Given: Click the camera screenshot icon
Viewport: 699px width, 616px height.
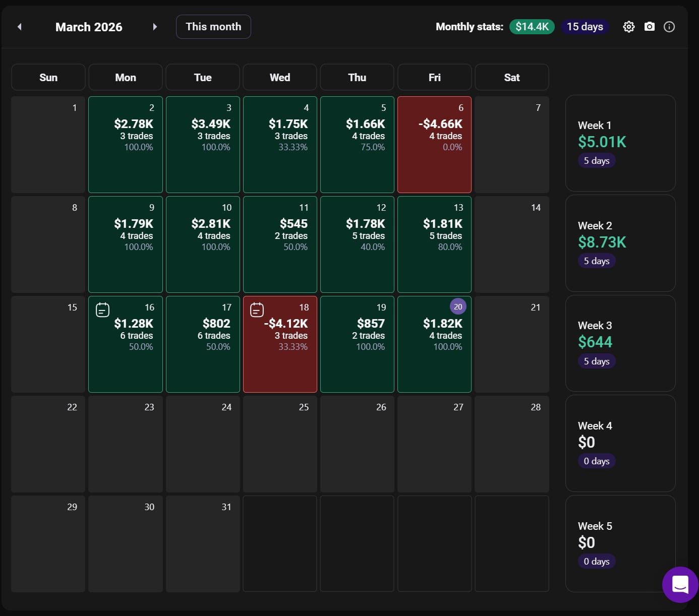Looking at the screenshot, I should tap(650, 27).
